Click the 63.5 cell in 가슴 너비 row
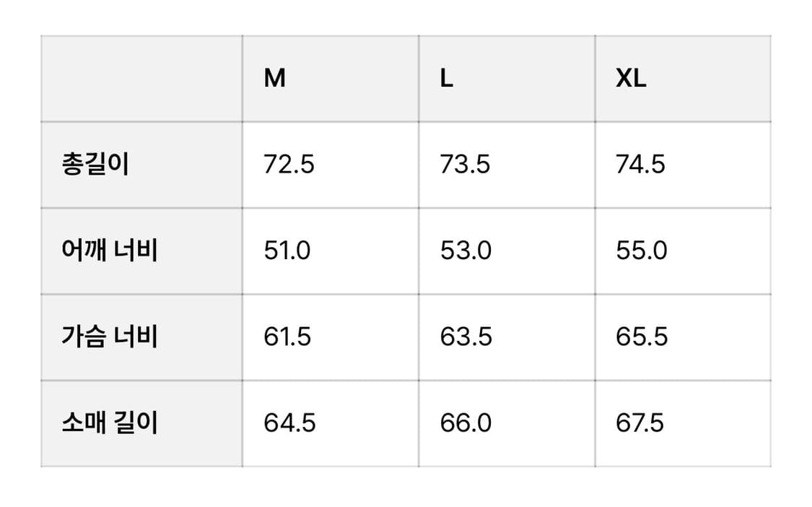The image size is (812, 507). point(466,337)
